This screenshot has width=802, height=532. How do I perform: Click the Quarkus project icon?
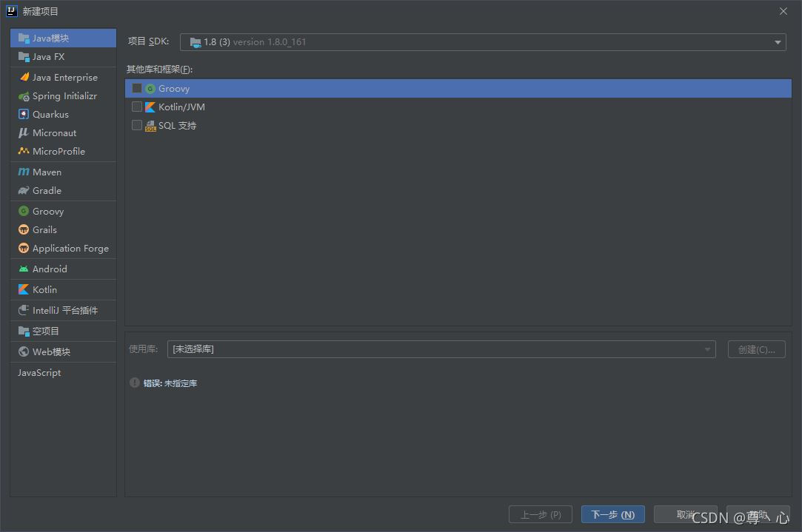pos(24,115)
